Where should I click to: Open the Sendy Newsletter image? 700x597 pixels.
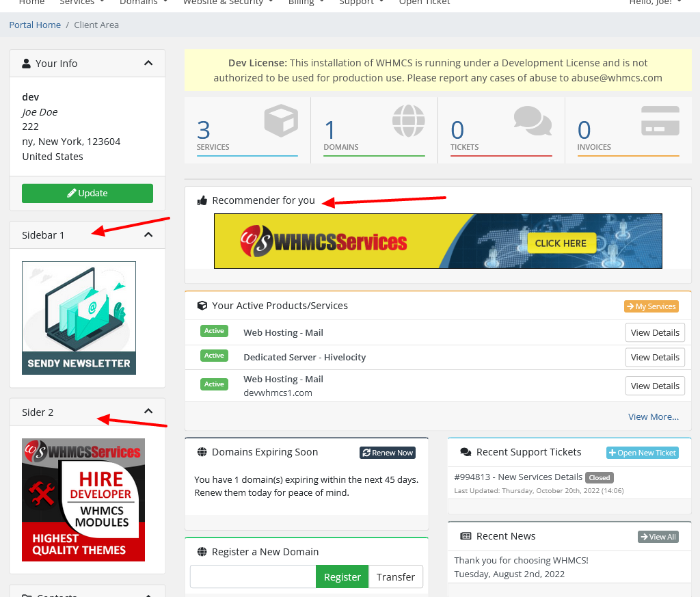[x=79, y=318]
